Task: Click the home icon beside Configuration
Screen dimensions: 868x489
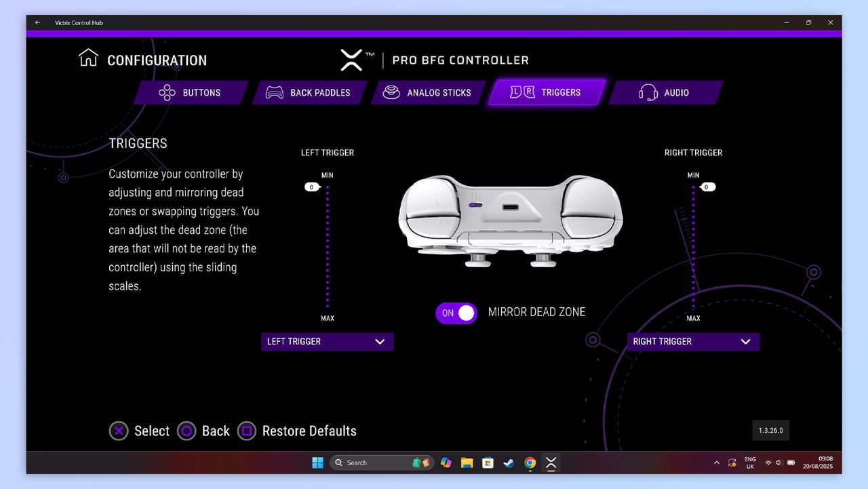Action: [x=88, y=58]
